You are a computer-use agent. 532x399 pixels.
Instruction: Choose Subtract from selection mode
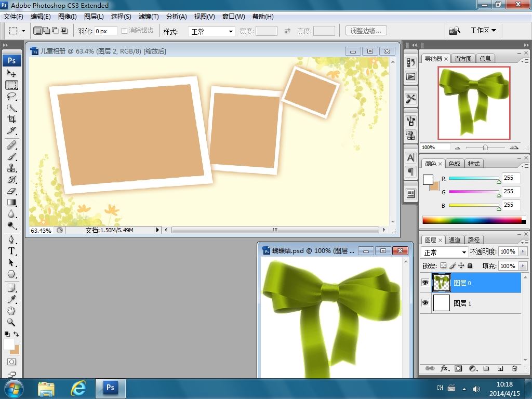click(x=55, y=31)
